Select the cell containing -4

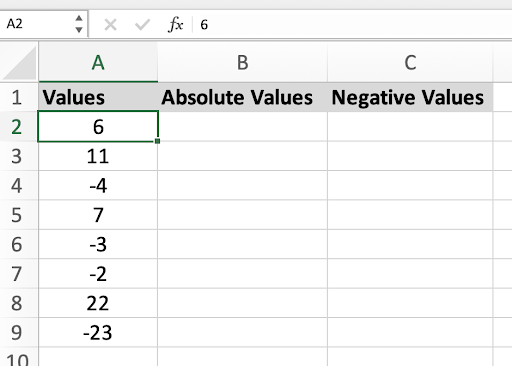tap(98, 185)
